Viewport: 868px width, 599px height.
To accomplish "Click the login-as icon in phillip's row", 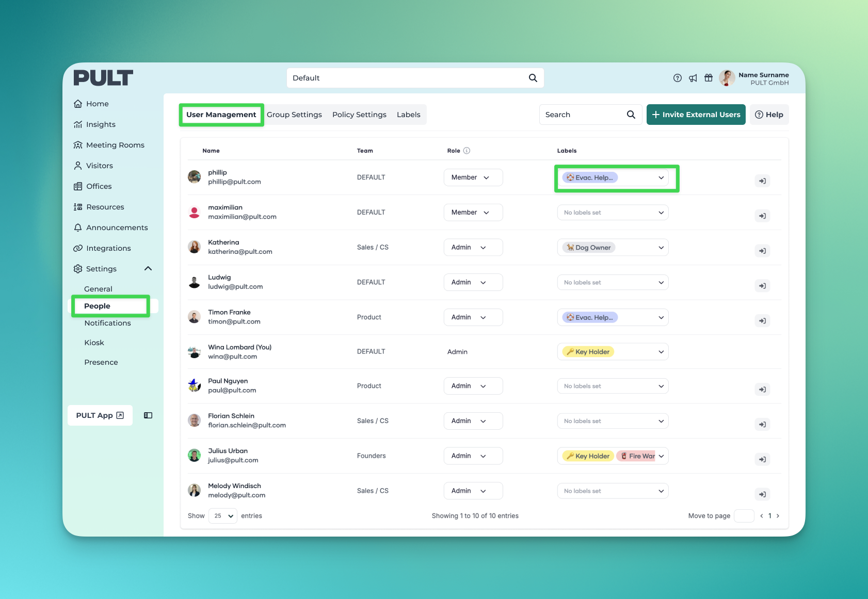I will (762, 181).
